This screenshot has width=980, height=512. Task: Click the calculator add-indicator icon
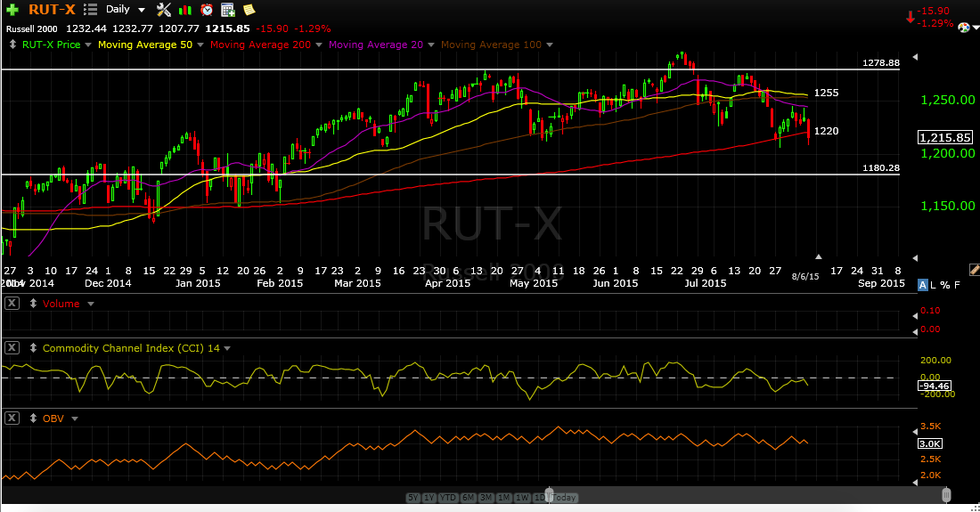tap(228, 10)
